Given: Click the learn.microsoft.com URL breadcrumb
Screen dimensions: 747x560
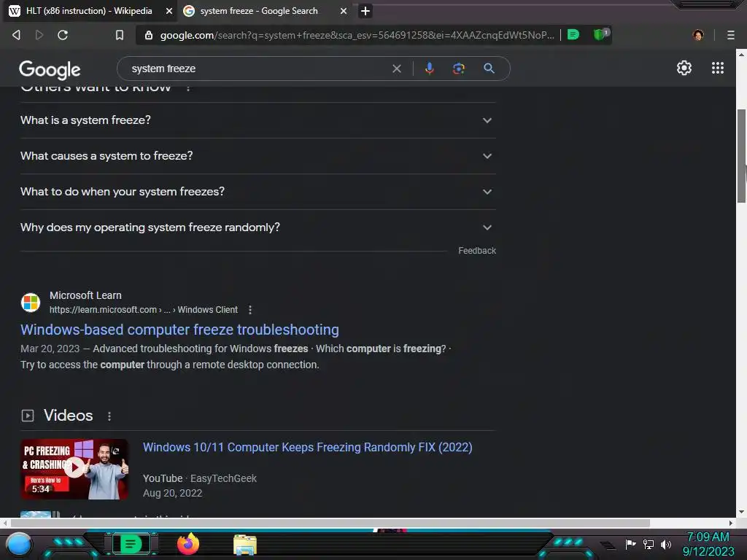Looking at the screenshot, I should coord(144,310).
